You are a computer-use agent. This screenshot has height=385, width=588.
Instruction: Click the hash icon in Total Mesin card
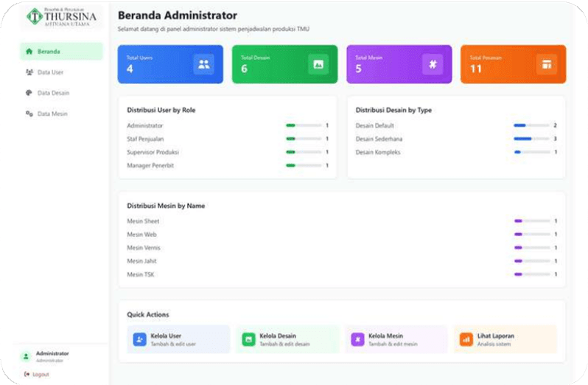(x=433, y=64)
